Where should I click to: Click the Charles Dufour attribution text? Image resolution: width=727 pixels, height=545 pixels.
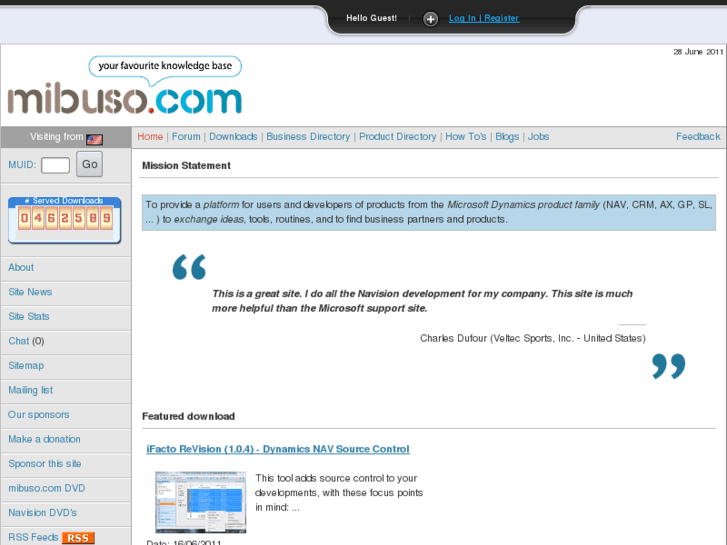pos(533,338)
